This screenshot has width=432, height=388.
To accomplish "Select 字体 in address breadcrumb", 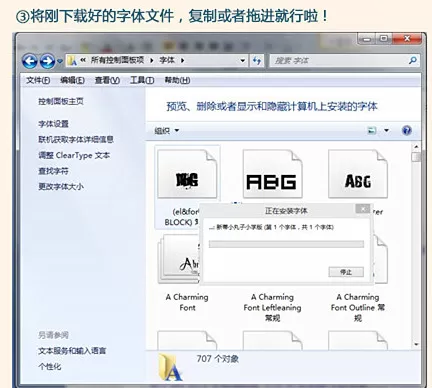I will coord(167,60).
